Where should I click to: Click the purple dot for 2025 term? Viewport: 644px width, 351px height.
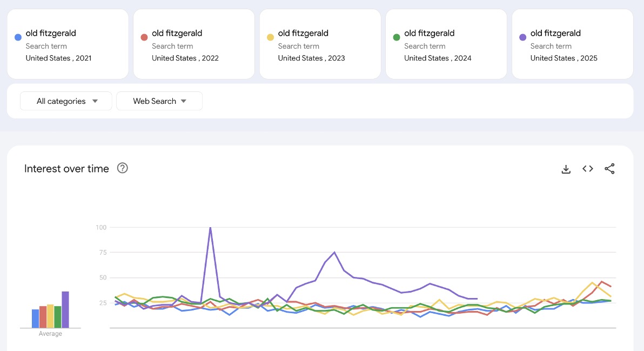[x=522, y=37]
